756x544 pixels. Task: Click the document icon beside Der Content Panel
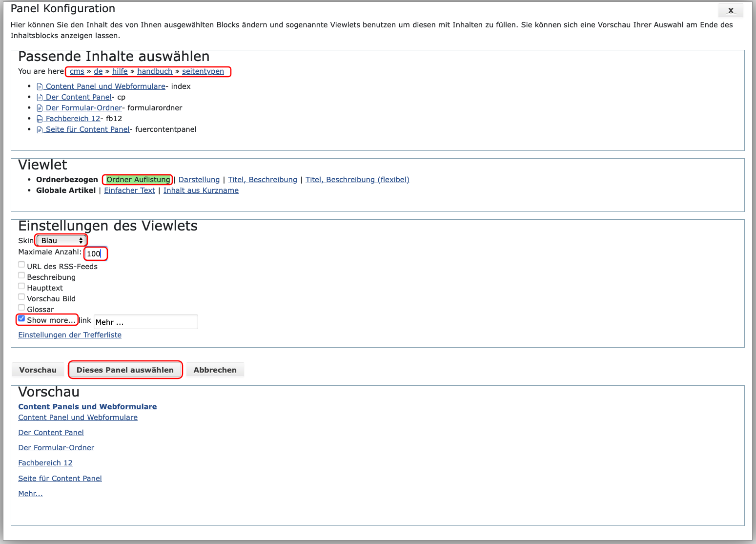click(40, 98)
